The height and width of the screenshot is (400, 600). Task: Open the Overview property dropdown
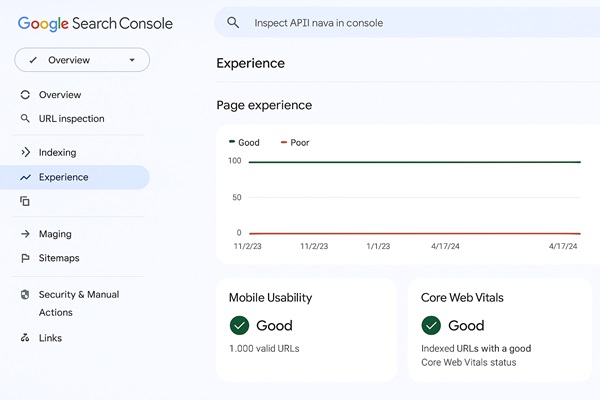pyautogui.click(x=82, y=60)
